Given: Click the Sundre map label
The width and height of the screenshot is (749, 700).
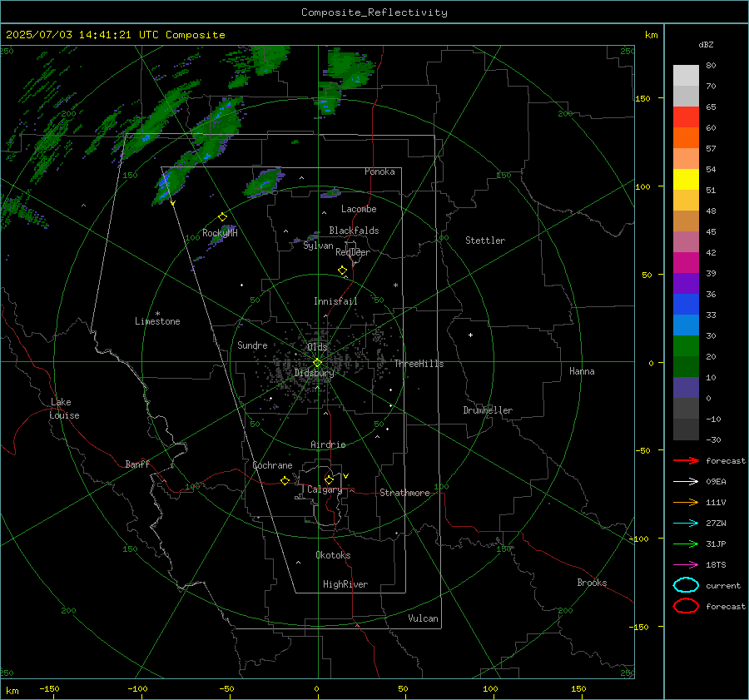Looking at the screenshot, I should (x=252, y=345).
